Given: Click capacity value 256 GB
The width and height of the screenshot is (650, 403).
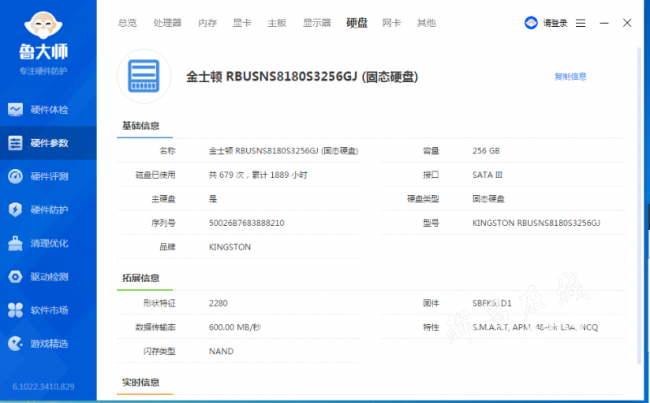Looking at the screenshot, I should pyautogui.click(x=486, y=151).
